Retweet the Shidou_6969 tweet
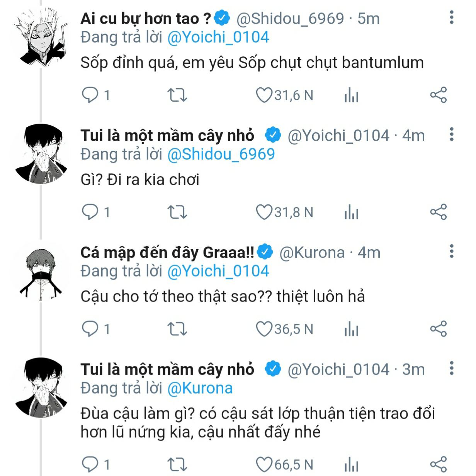 point(177,95)
